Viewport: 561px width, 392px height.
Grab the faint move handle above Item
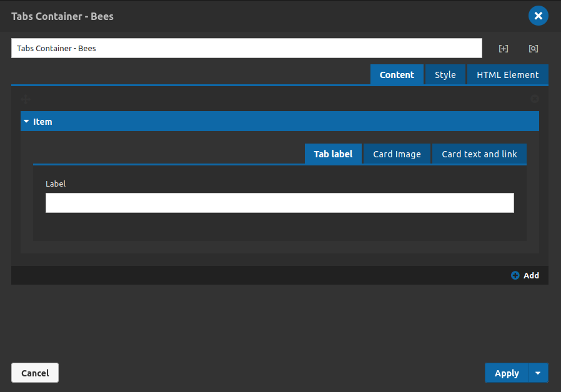pos(26,99)
